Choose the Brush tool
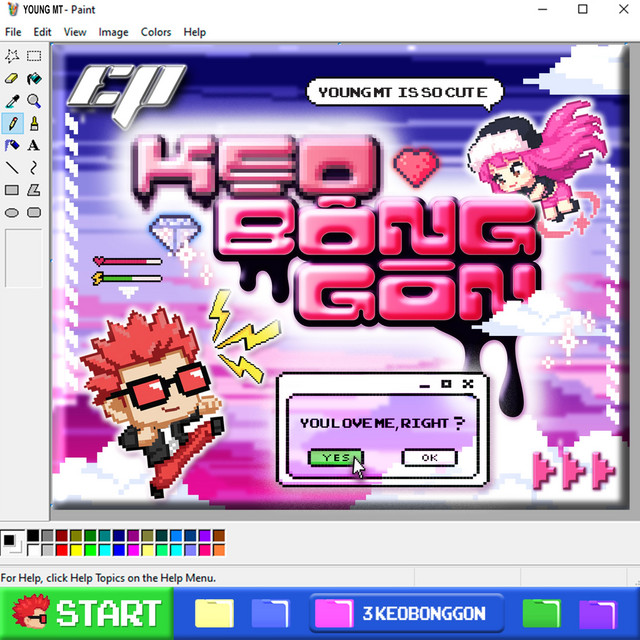This screenshot has width=640, height=640. pos(34,123)
